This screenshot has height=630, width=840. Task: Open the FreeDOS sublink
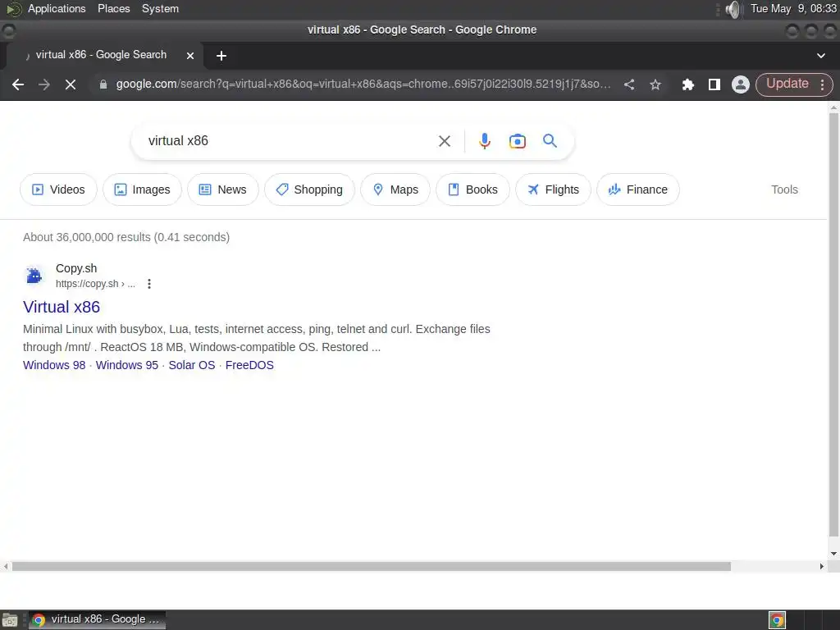click(x=249, y=365)
